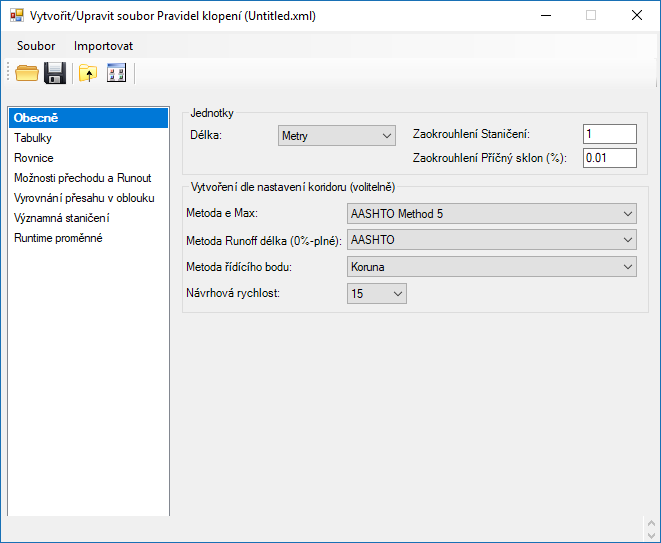Click the scroll down arrow at bottom right
Image resolution: width=661 pixels, height=543 pixels.
[651, 536]
